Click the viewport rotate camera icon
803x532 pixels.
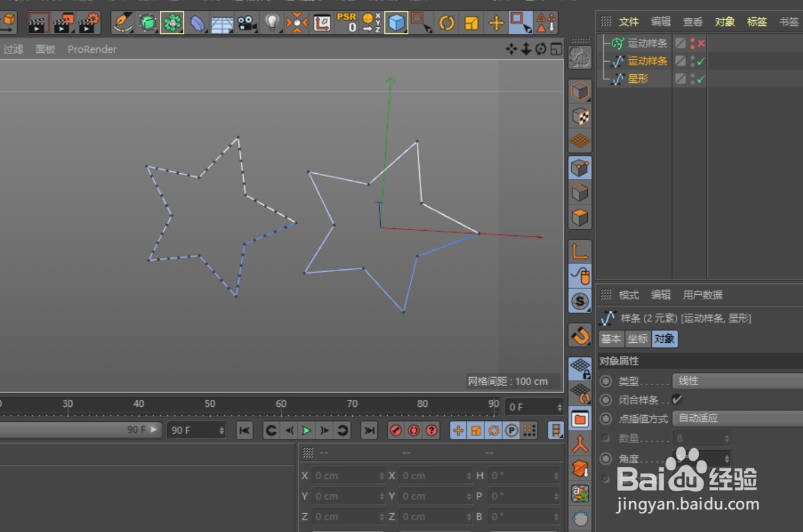click(x=541, y=49)
